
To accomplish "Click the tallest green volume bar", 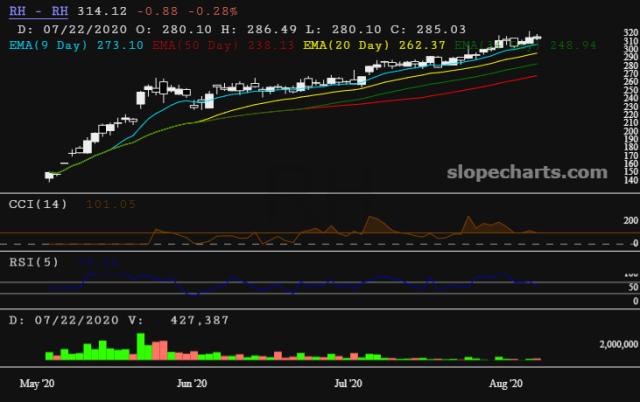I will (x=142, y=345).
